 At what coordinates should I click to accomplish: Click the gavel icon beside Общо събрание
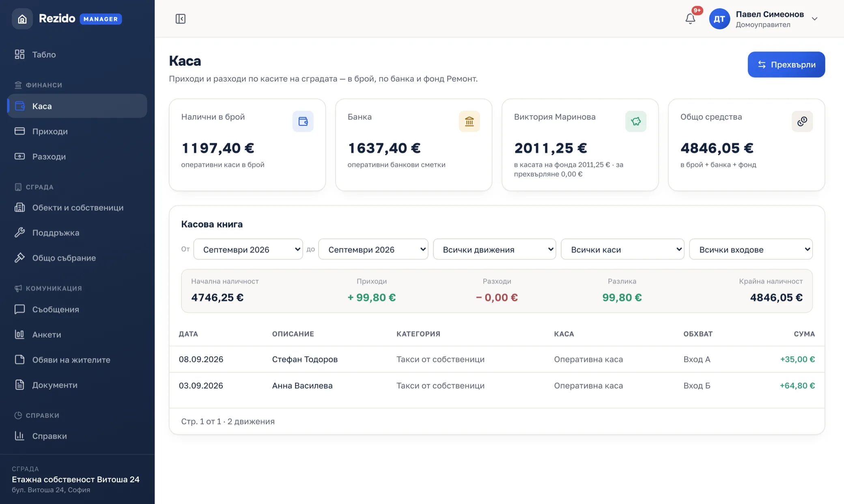pos(19,258)
